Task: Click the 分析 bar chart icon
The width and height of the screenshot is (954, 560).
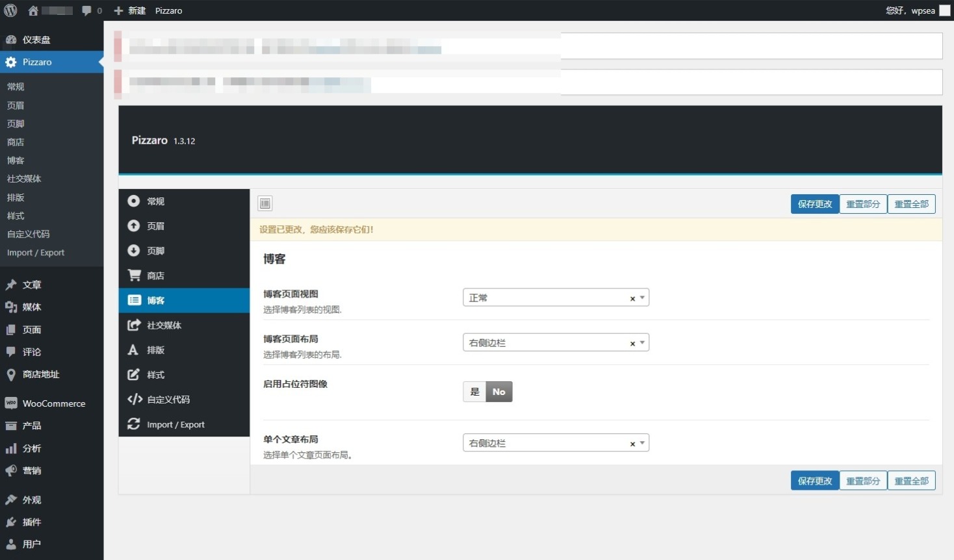Action: (11, 448)
